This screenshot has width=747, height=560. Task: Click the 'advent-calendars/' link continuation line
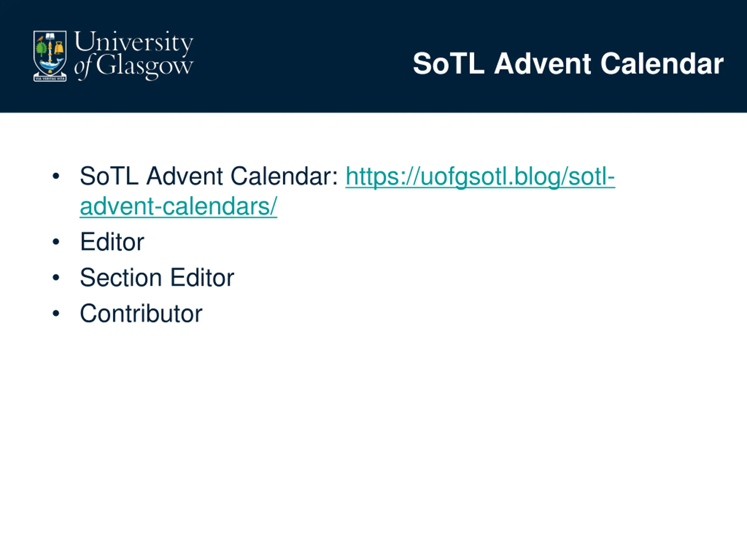[x=178, y=206]
